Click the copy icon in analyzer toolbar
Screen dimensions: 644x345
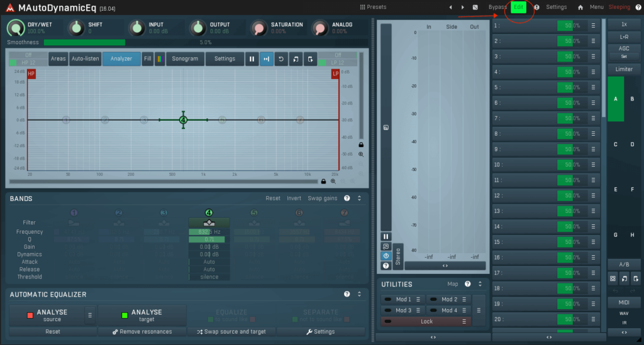click(296, 59)
